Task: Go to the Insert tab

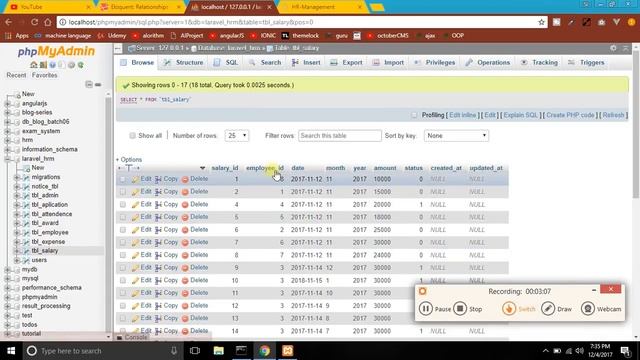Action: pyautogui.click(x=306, y=62)
